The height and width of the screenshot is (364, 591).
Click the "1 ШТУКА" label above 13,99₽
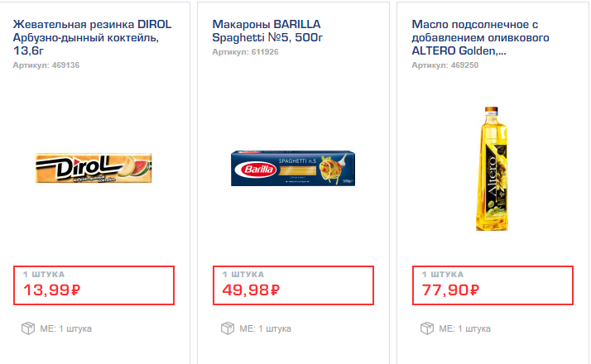43,274
